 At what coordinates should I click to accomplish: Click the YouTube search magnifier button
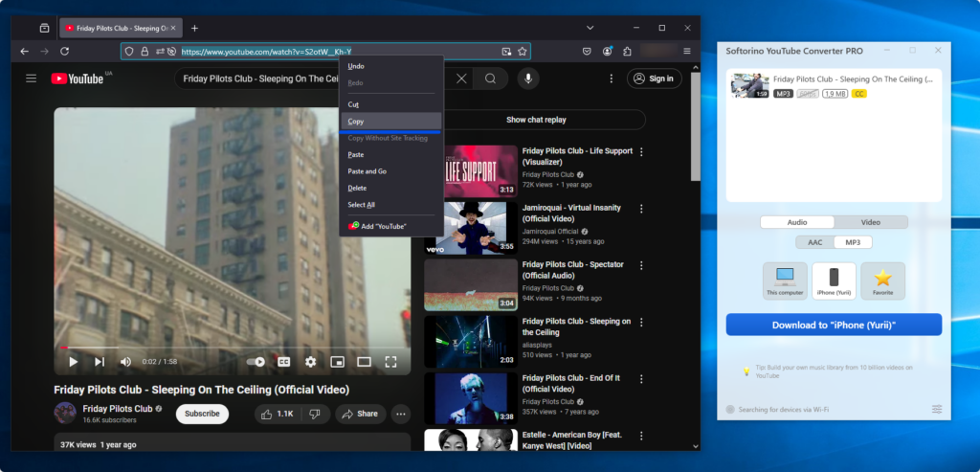point(491,79)
